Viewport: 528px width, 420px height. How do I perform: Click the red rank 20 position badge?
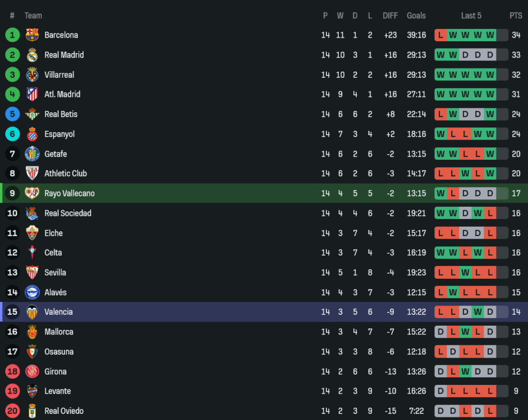[x=12, y=411]
